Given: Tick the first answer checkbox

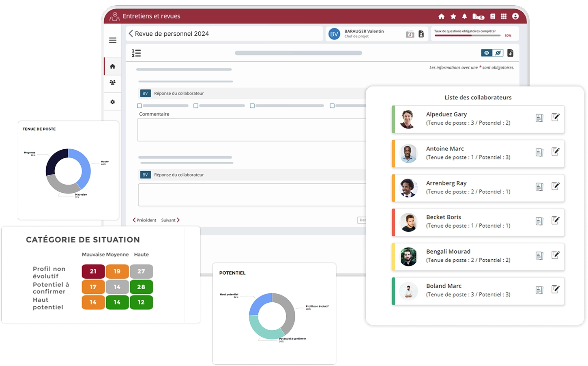Looking at the screenshot, I should pos(139,105).
